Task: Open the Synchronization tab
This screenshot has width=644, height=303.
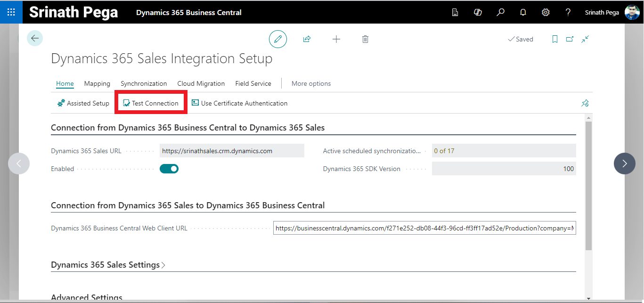Action: point(144,83)
